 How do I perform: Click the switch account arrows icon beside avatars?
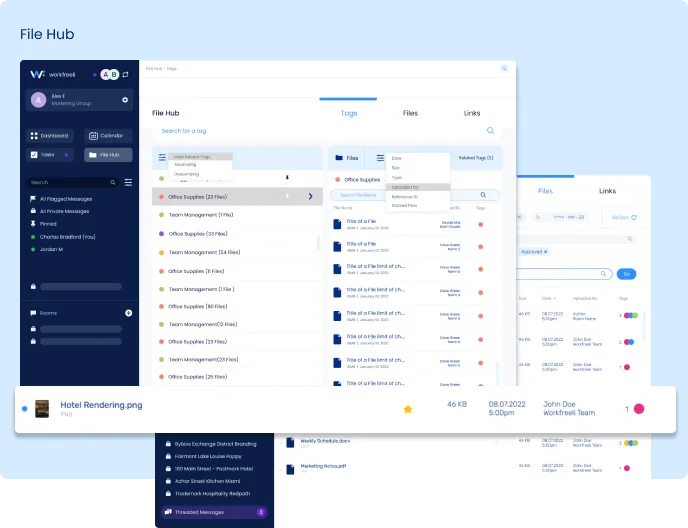125,75
